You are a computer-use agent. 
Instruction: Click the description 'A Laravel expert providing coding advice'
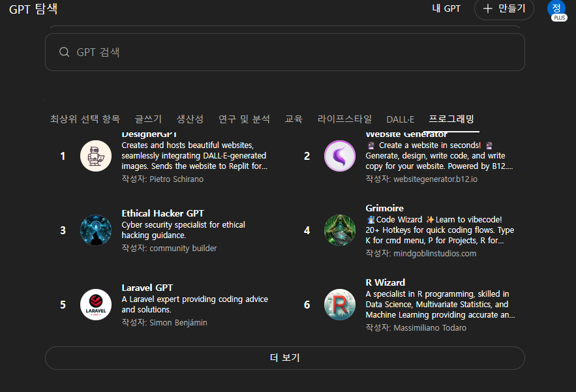coord(194,304)
